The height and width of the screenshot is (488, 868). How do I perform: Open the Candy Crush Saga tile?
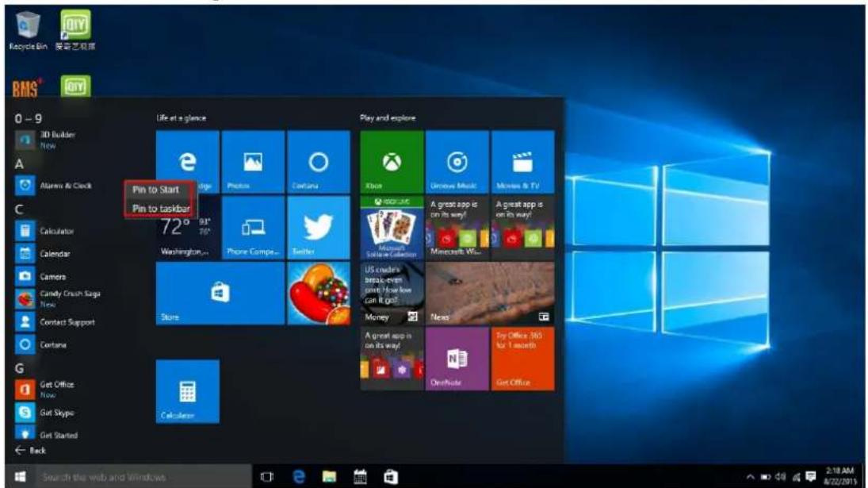click(x=319, y=293)
